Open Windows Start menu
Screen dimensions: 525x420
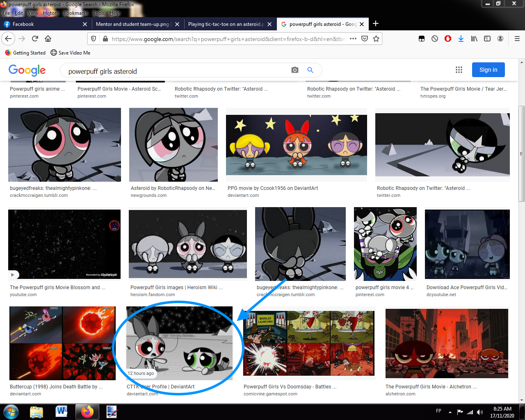pos(11,411)
